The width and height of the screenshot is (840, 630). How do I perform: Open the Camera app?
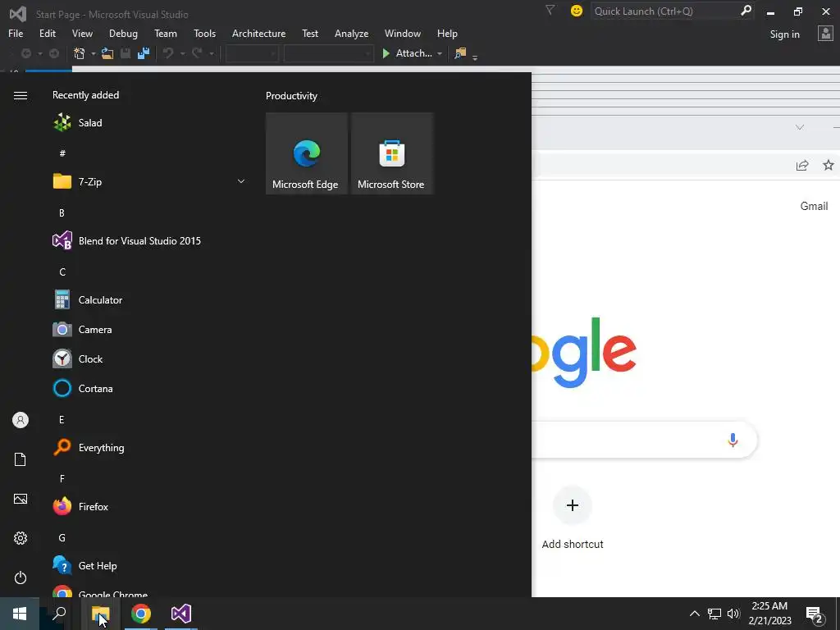[148, 330]
